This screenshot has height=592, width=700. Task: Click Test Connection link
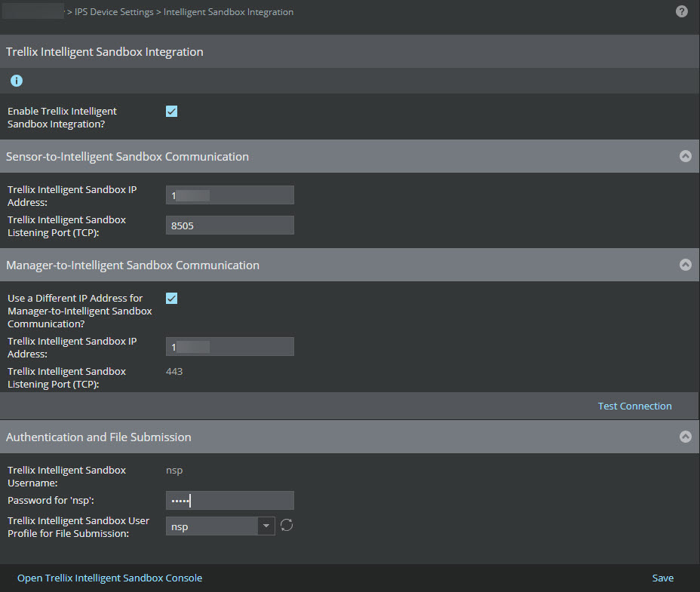click(x=634, y=406)
